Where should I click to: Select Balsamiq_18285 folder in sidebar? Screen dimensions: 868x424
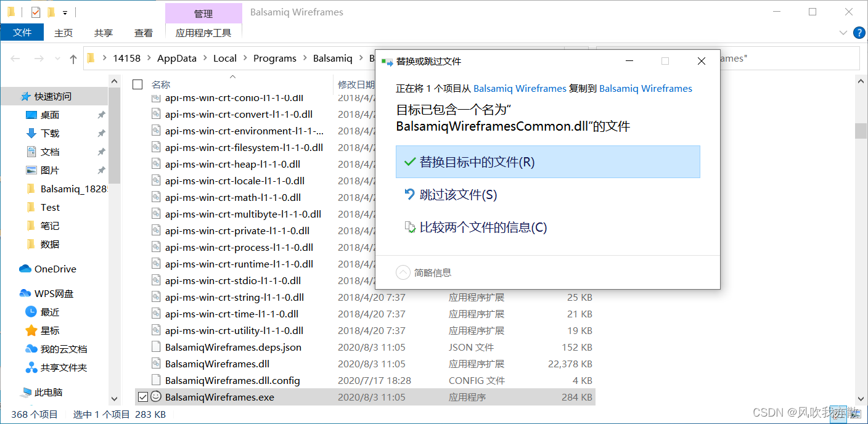tap(67, 189)
